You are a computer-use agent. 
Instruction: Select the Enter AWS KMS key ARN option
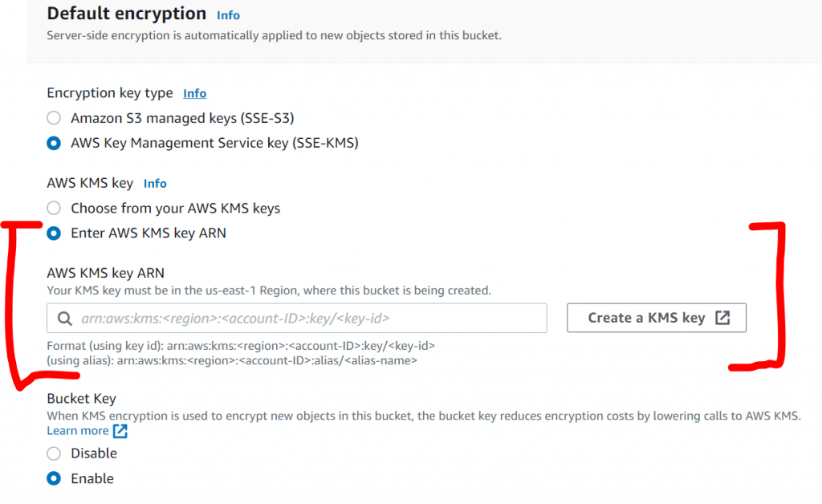(x=54, y=233)
